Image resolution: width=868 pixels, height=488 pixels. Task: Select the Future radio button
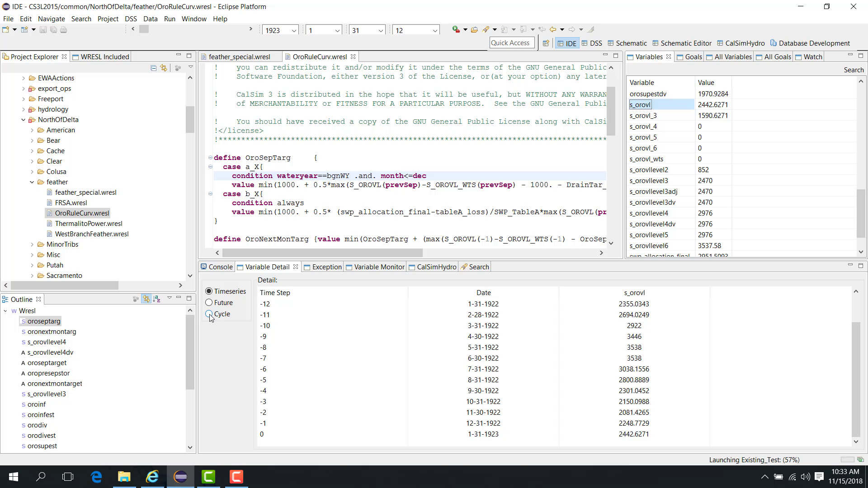(209, 303)
